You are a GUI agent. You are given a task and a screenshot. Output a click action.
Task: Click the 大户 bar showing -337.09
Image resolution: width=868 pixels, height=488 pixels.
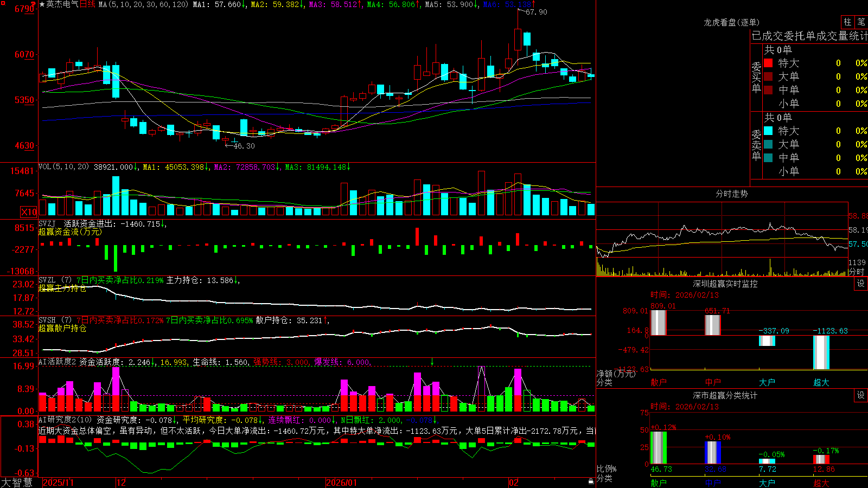[767, 341]
